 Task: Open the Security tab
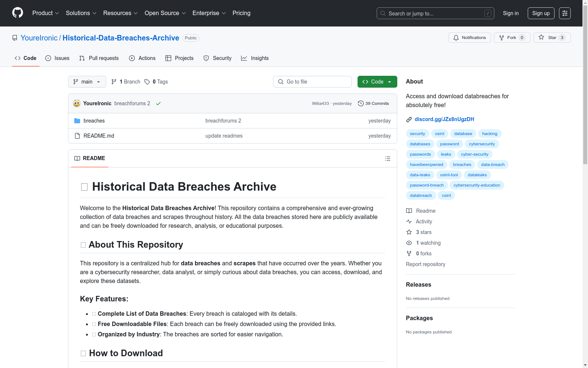(218, 58)
